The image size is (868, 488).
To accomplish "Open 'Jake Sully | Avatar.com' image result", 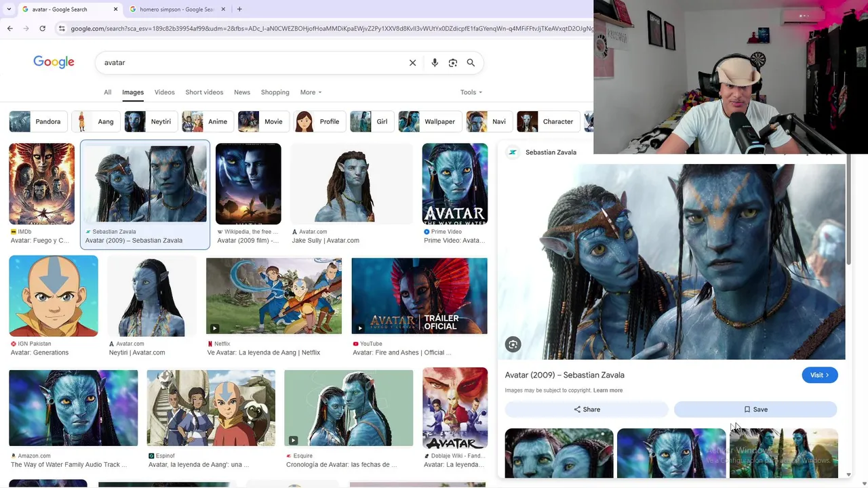I will coord(351,184).
